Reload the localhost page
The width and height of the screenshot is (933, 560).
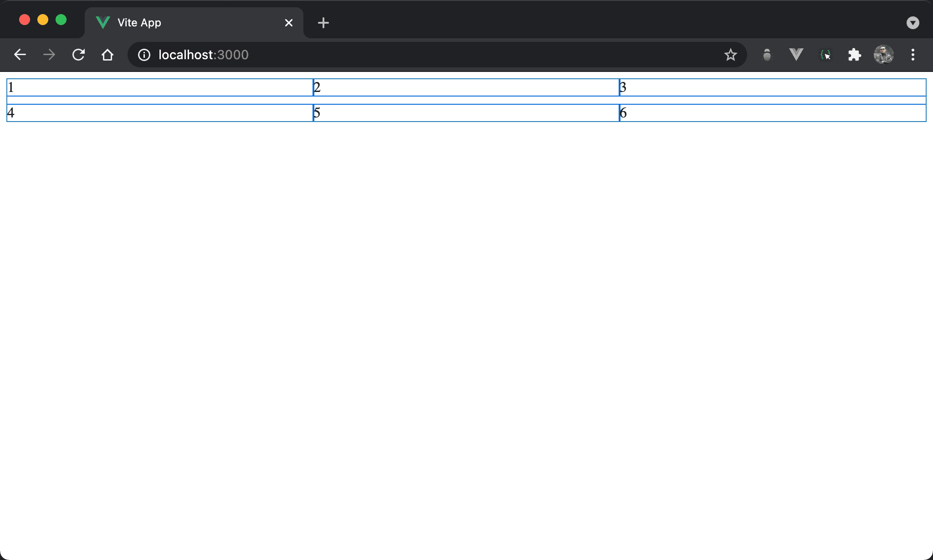point(78,55)
